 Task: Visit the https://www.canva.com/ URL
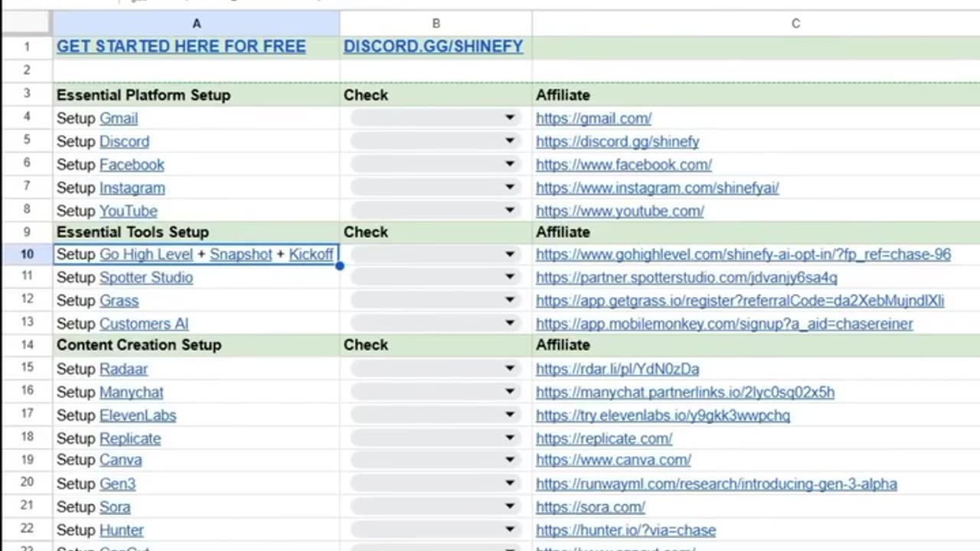click(x=613, y=459)
